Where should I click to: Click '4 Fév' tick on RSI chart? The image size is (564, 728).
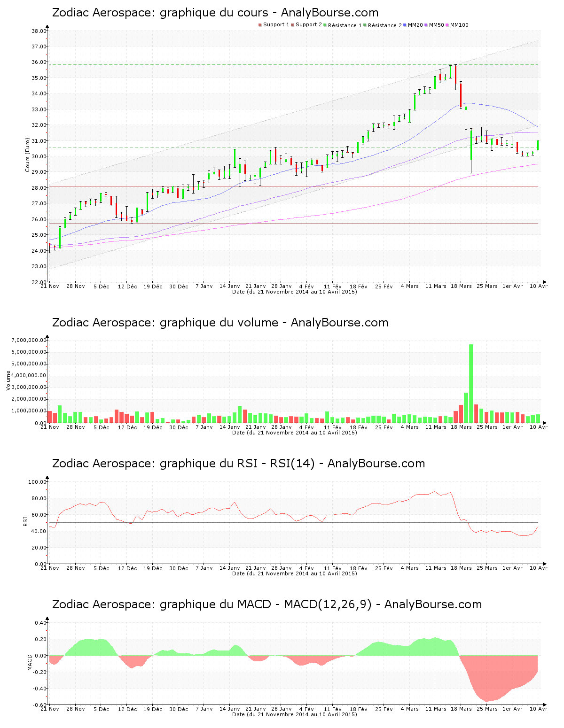306,568
